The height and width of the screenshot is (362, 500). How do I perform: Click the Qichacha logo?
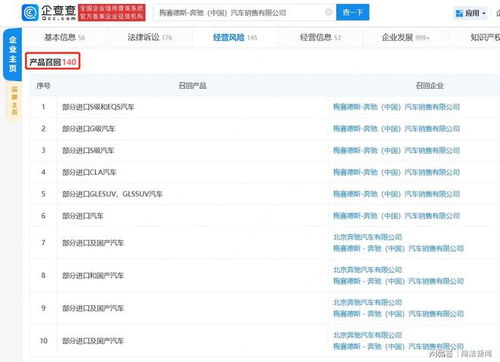[49, 13]
